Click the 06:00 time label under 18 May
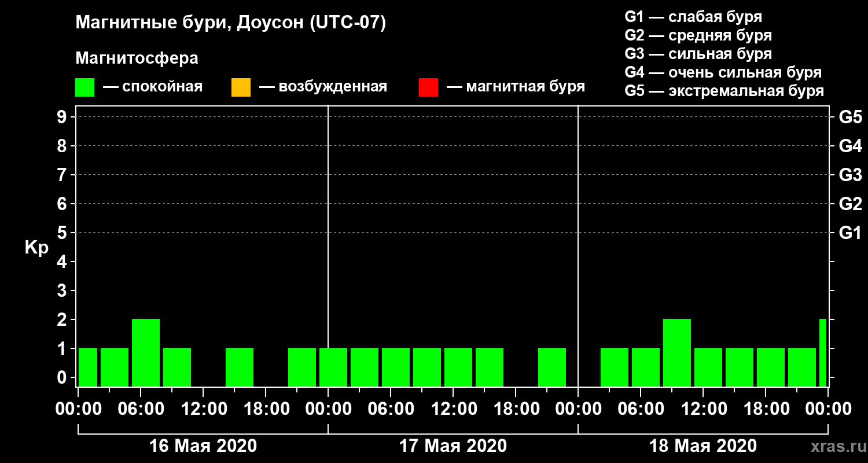Screen dimensions: 868x463 pos(641,409)
